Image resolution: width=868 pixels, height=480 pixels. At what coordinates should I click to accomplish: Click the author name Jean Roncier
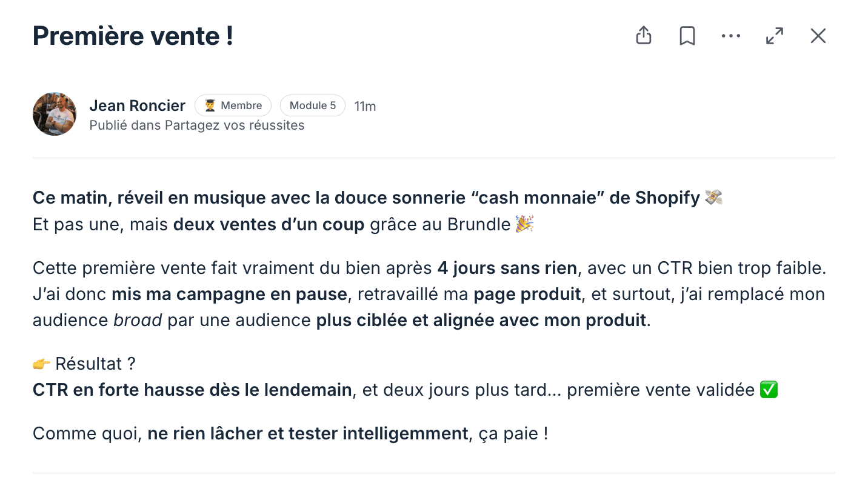coord(138,105)
